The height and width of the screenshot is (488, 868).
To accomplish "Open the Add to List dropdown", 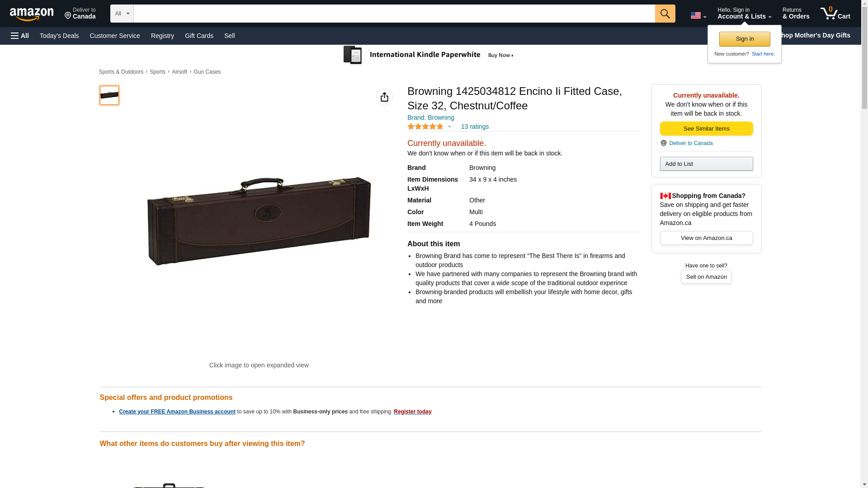I will tap(706, 164).
